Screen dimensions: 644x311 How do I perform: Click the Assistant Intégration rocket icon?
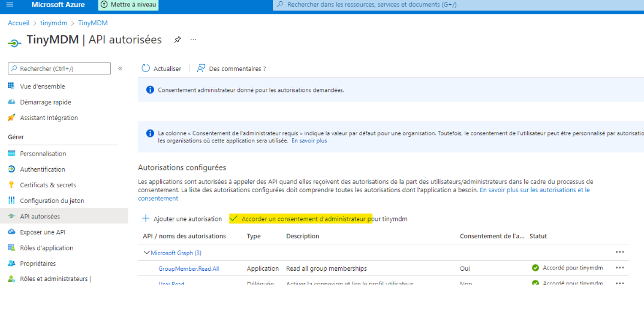click(11, 118)
